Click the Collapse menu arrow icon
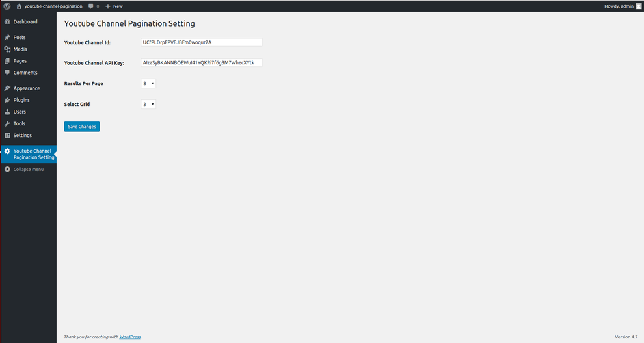Image resolution: width=644 pixels, height=343 pixels. tap(7, 169)
